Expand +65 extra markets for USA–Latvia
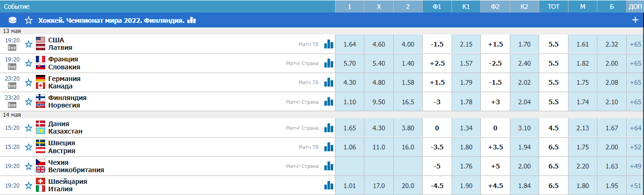Image resolution: width=644 pixels, height=195 pixels. [x=635, y=44]
